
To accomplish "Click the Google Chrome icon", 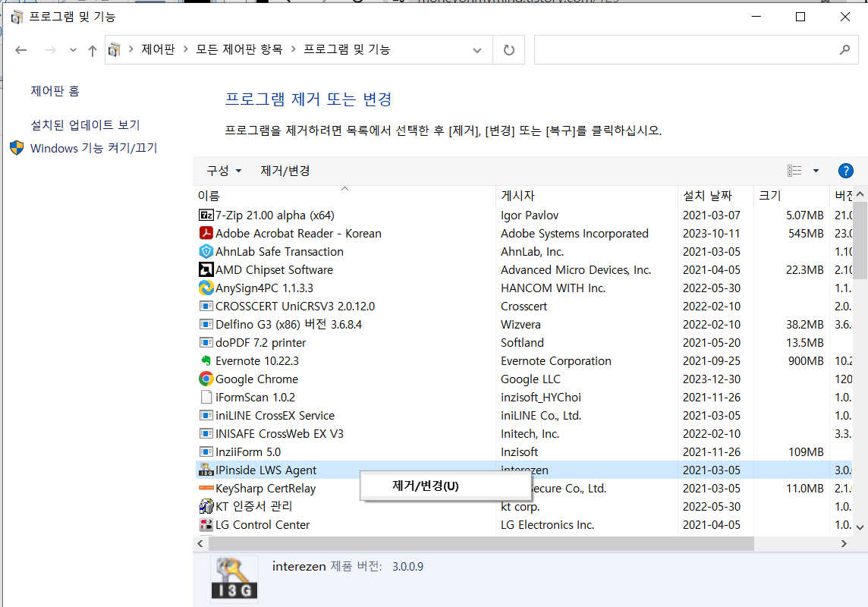I will [205, 379].
